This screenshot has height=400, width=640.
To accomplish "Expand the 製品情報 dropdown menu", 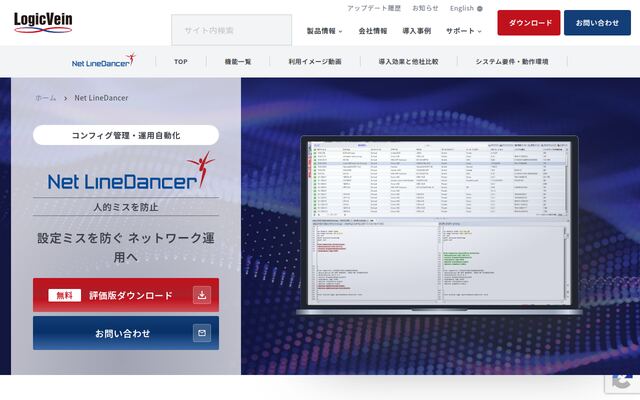I will pyautogui.click(x=324, y=31).
